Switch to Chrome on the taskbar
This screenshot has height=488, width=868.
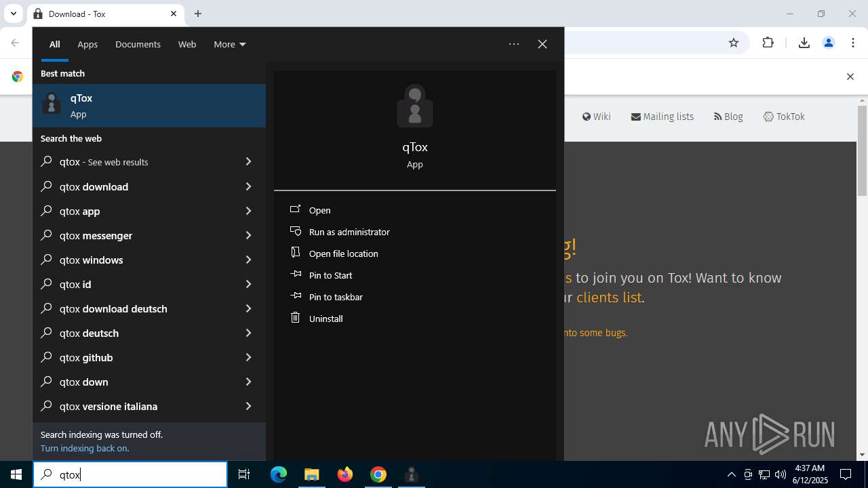(378, 474)
